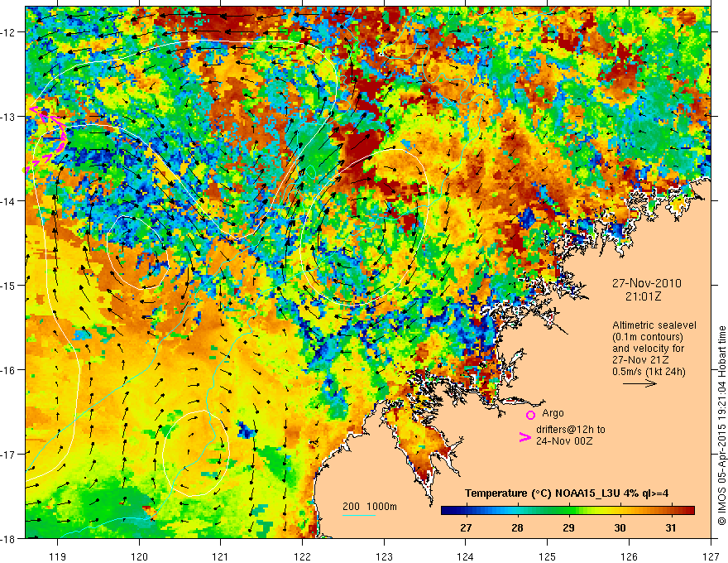The height and width of the screenshot is (563, 728).
Task: Click the "27-Nov 21Z" caption line
Action: click(x=640, y=360)
